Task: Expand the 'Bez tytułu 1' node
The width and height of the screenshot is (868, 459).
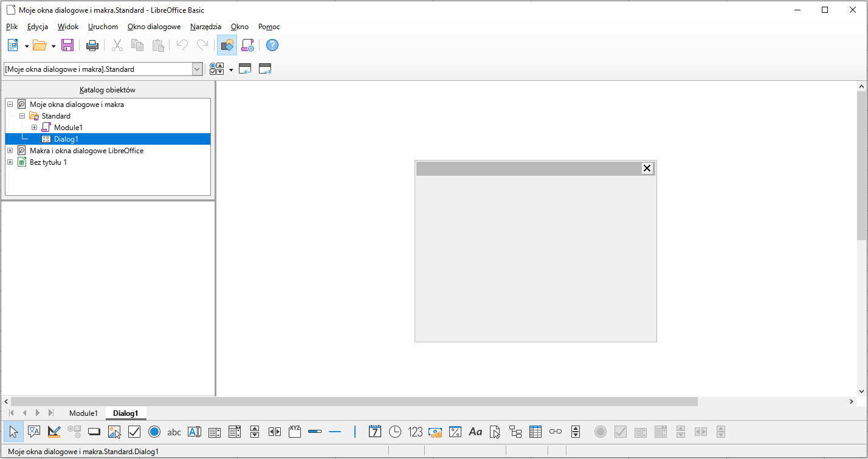Action: tap(10, 162)
